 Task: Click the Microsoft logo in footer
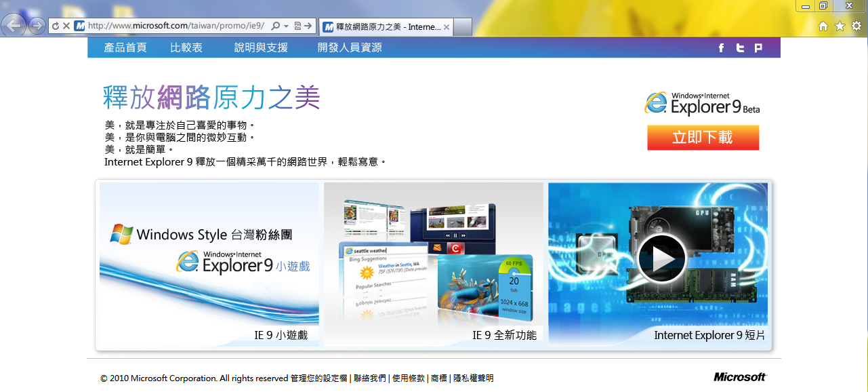(739, 377)
